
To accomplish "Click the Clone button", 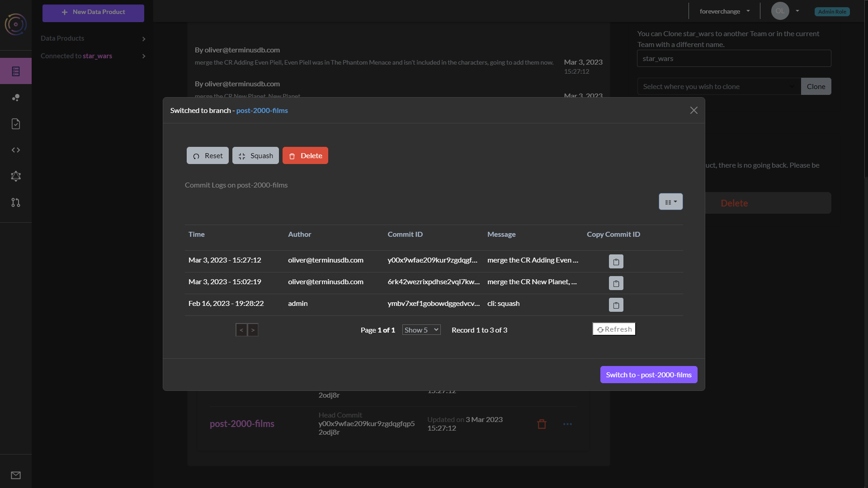I will pos(816,86).
